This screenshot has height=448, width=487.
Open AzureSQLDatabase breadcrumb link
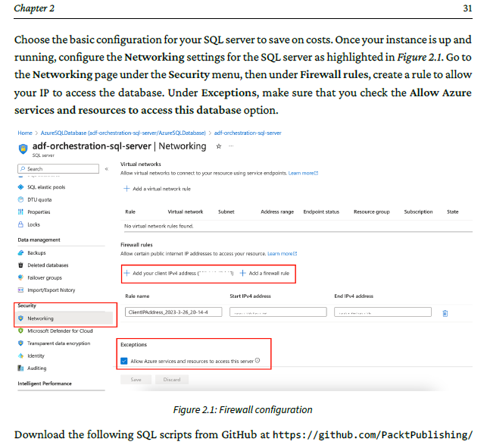tap(123, 133)
